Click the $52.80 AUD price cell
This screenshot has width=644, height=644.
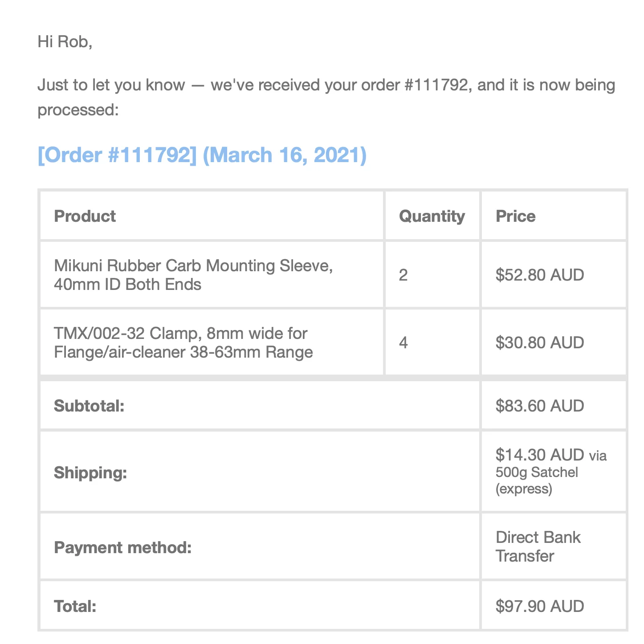[x=539, y=275]
